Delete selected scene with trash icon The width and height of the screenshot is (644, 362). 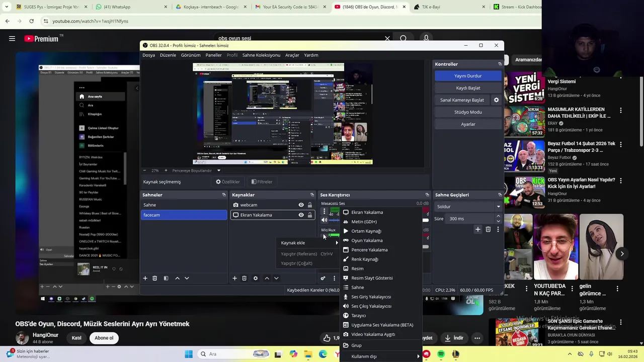tap(155, 278)
